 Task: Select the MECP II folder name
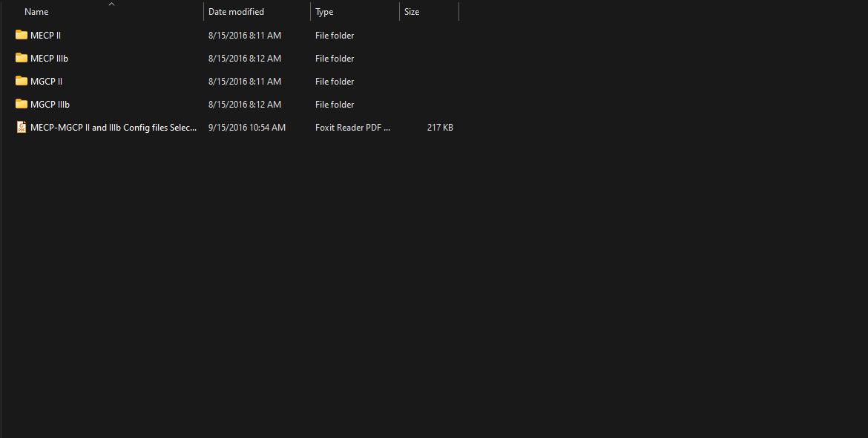(46, 35)
